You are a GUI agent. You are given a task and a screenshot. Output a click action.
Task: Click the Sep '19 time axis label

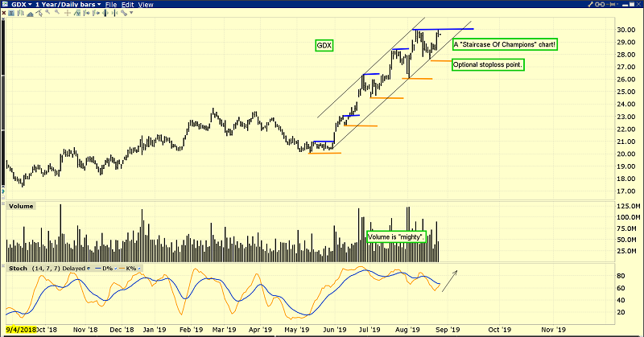448,330
